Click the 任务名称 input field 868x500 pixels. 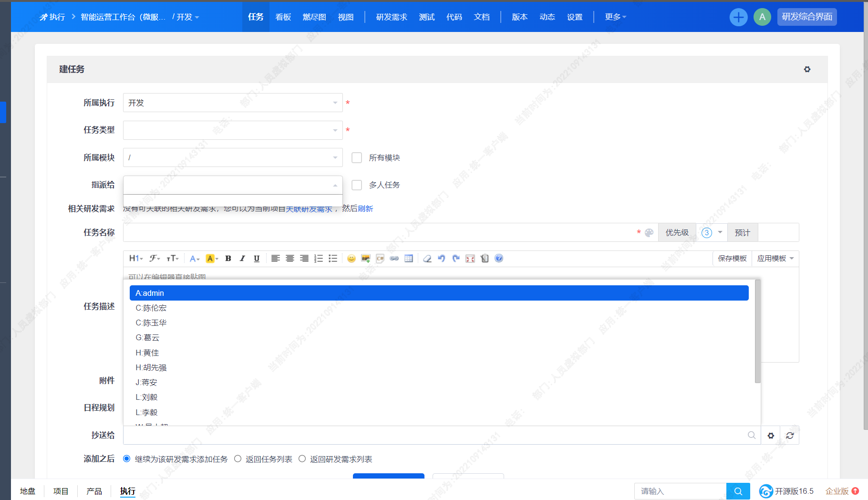[379, 232]
